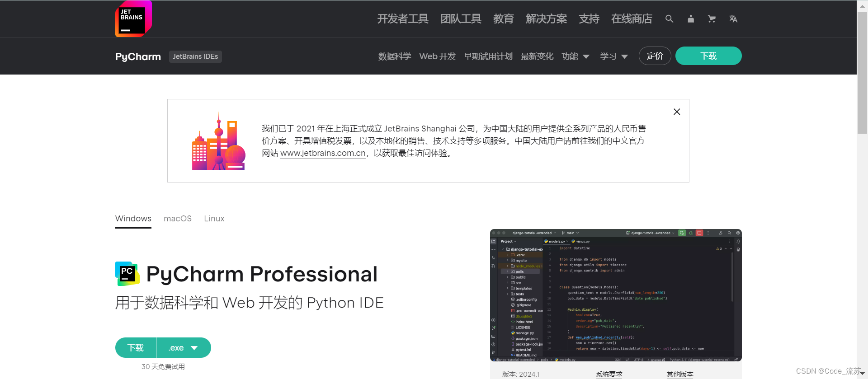Viewport: 868px width, 379px height.
Task: Switch to the macOS tab
Action: pyautogui.click(x=178, y=219)
